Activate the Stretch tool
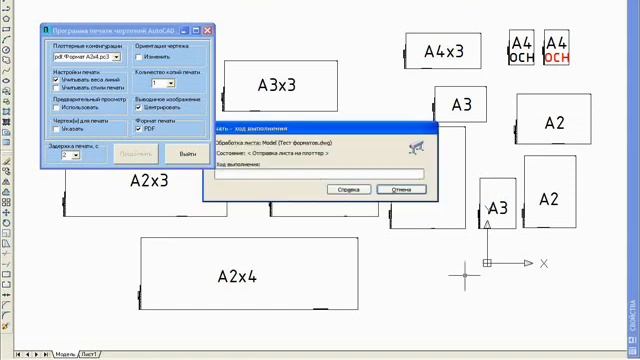This screenshot has width=640, height=360. [6, 244]
